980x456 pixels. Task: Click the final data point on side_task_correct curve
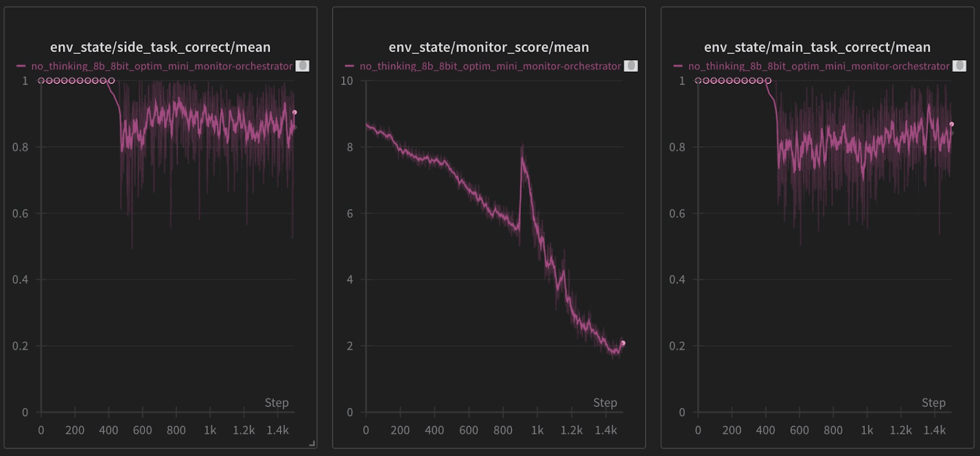pyautogui.click(x=295, y=112)
